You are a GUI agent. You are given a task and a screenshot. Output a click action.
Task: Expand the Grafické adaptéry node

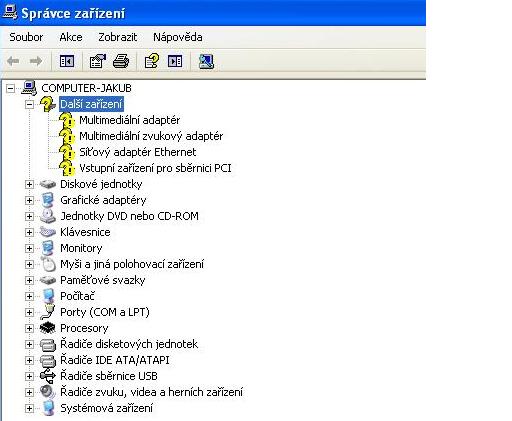pyautogui.click(x=29, y=200)
